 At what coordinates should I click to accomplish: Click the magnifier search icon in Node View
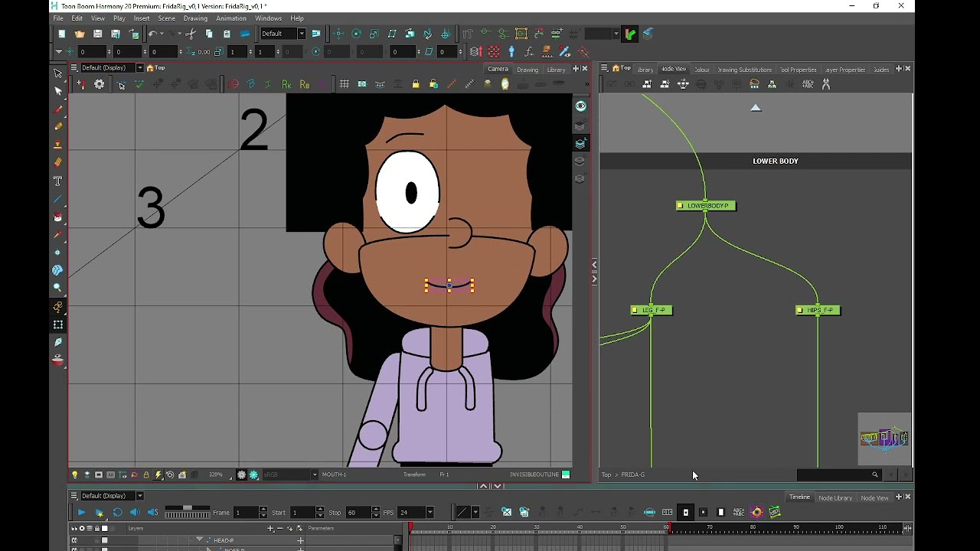[875, 474]
